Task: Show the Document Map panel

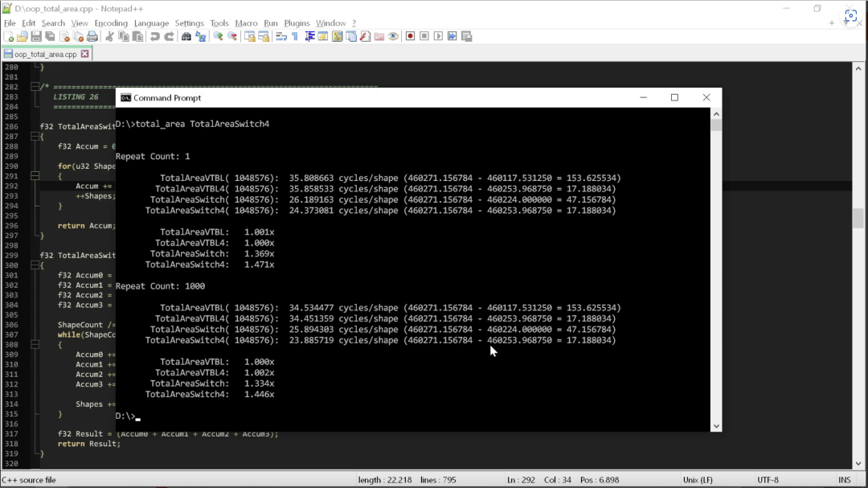Action: click(337, 36)
